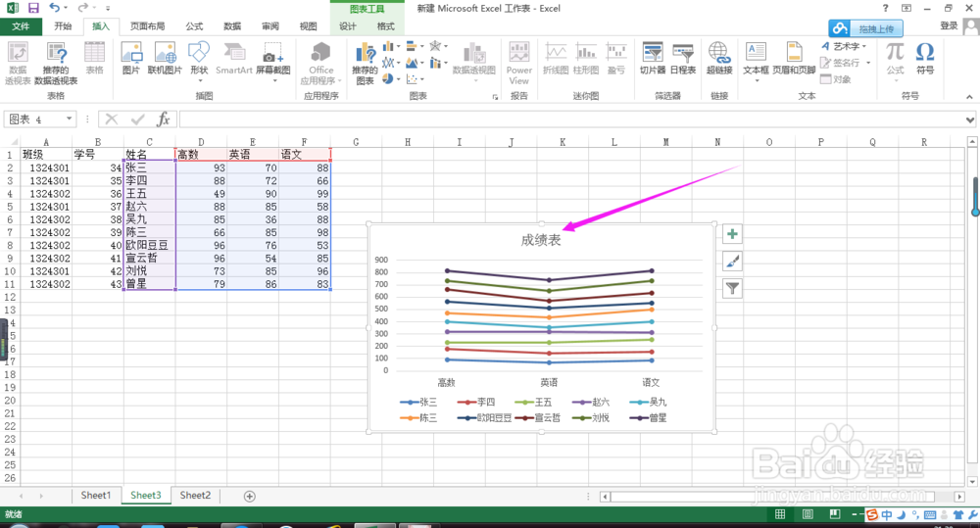This screenshot has height=528, width=980.
Task: Open the Shapes (形状) gallery
Action: tap(199, 62)
